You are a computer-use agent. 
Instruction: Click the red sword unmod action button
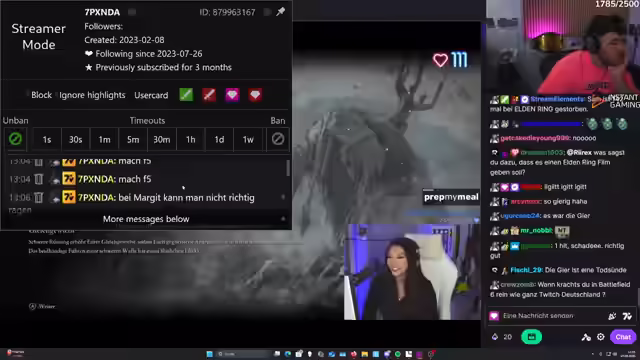[x=209, y=95]
